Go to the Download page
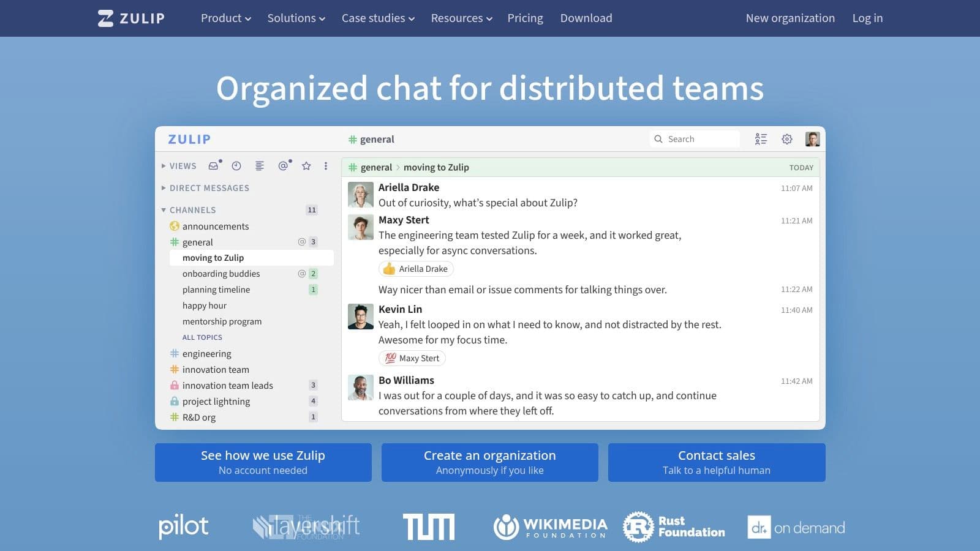Screen dimensions: 980x551 [586, 18]
